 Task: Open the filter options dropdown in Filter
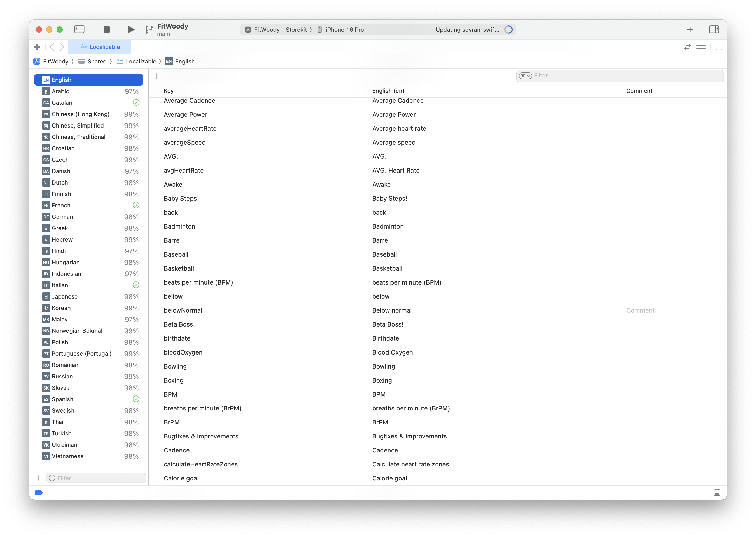point(525,76)
